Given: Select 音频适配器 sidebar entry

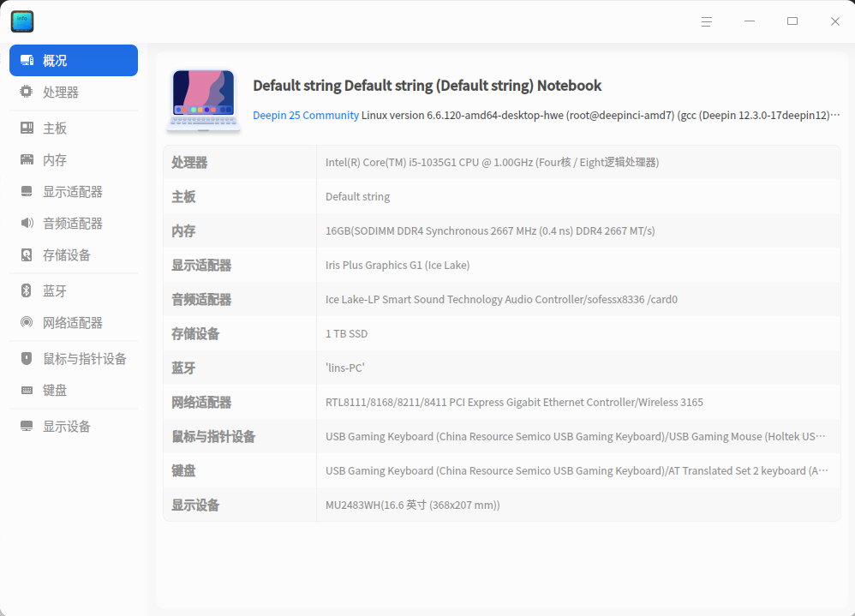Looking at the screenshot, I should tap(74, 223).
